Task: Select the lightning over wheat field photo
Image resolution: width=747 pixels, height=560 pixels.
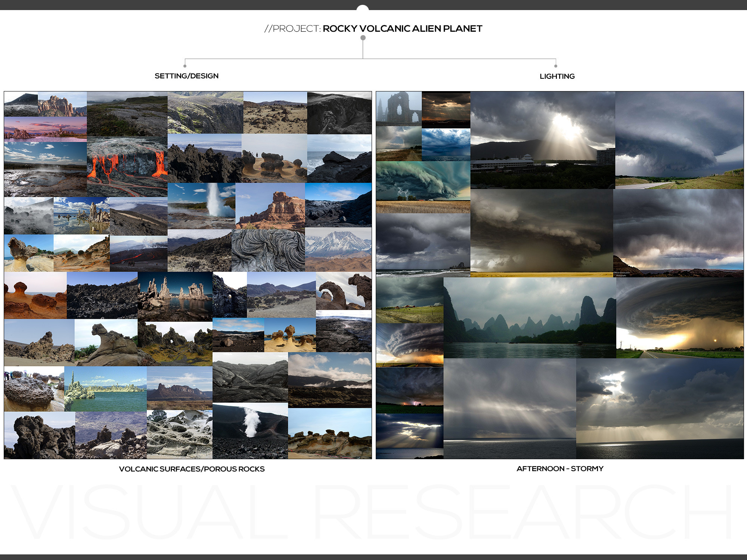Action: [423, 187]
